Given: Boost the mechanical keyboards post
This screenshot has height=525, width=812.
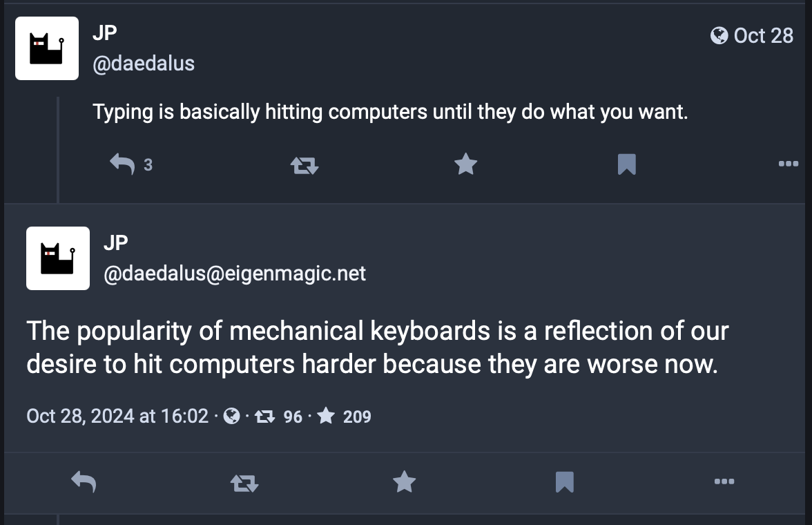Looking at the screenshot, I should coord(244,482).
